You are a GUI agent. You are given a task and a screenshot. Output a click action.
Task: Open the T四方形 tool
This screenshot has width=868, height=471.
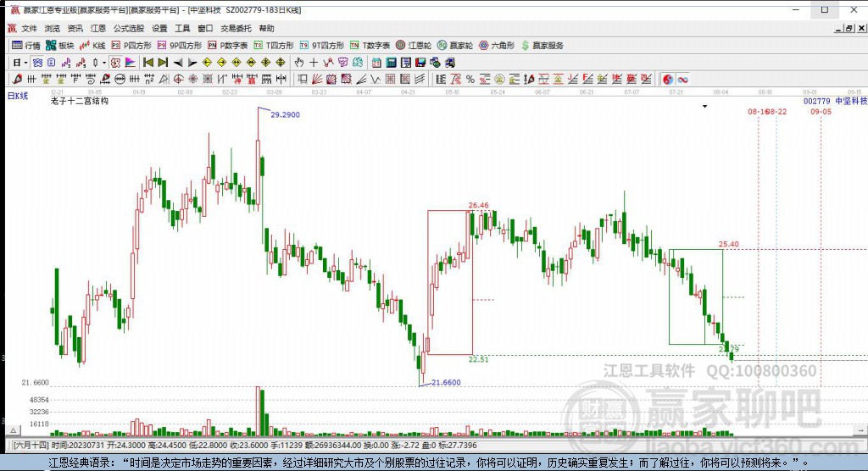(274, 46)
